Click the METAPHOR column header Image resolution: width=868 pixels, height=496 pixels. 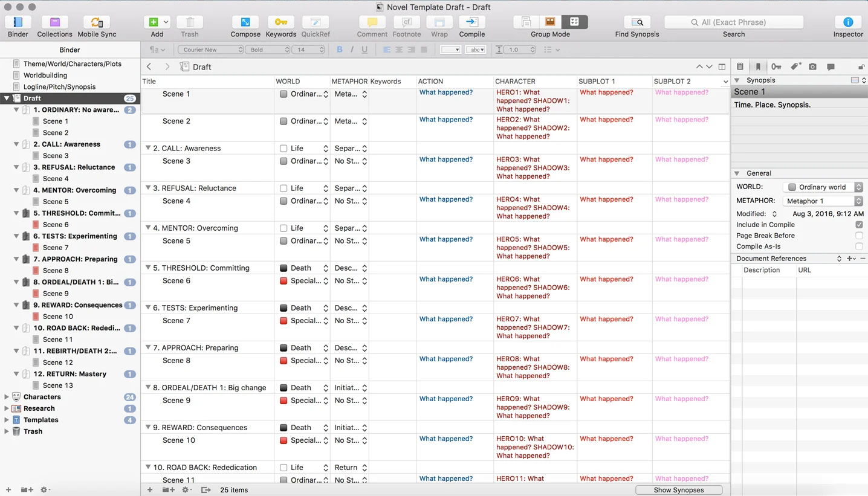tap(349, 81)
